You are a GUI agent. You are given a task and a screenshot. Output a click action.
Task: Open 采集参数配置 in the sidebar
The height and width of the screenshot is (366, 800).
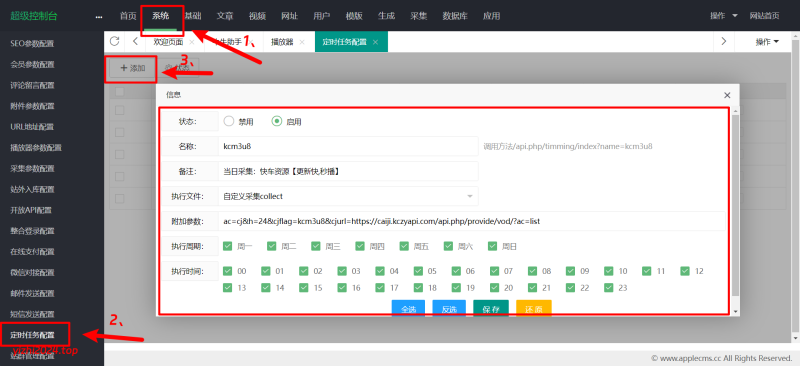[32, 168]
